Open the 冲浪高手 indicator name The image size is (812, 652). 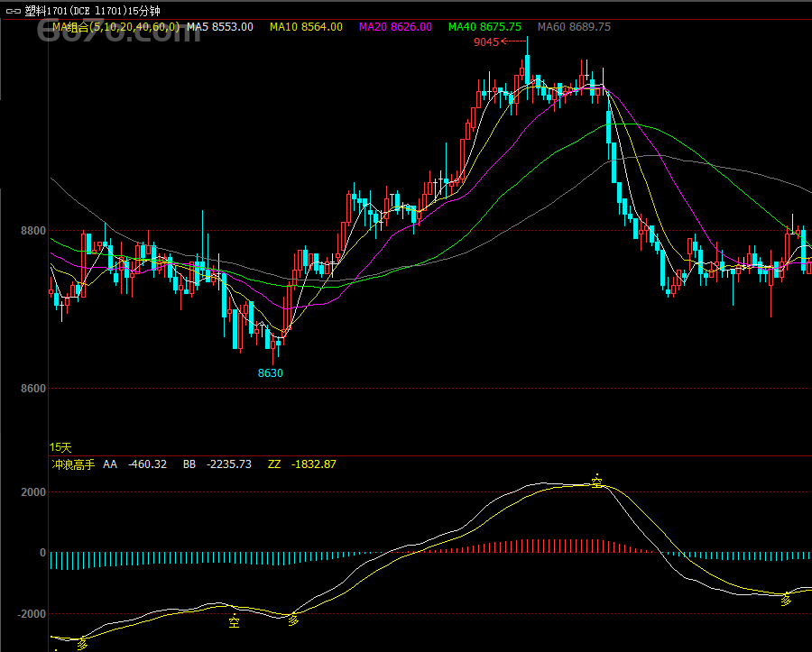point(73,464)
